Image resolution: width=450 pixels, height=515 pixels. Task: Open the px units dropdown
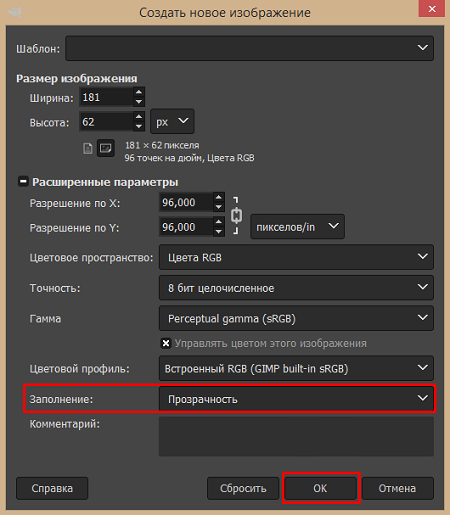point(172,121)
